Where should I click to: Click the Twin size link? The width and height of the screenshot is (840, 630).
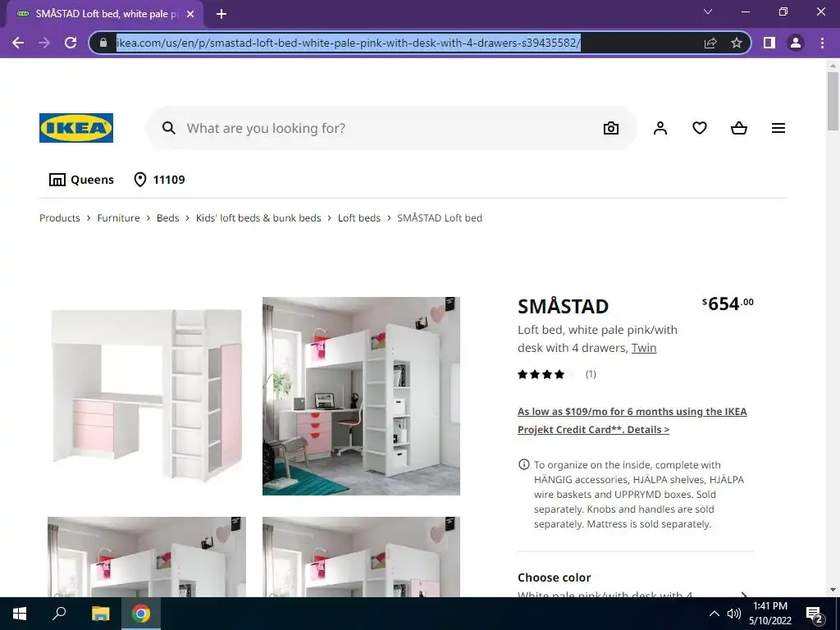coord(644,348)
